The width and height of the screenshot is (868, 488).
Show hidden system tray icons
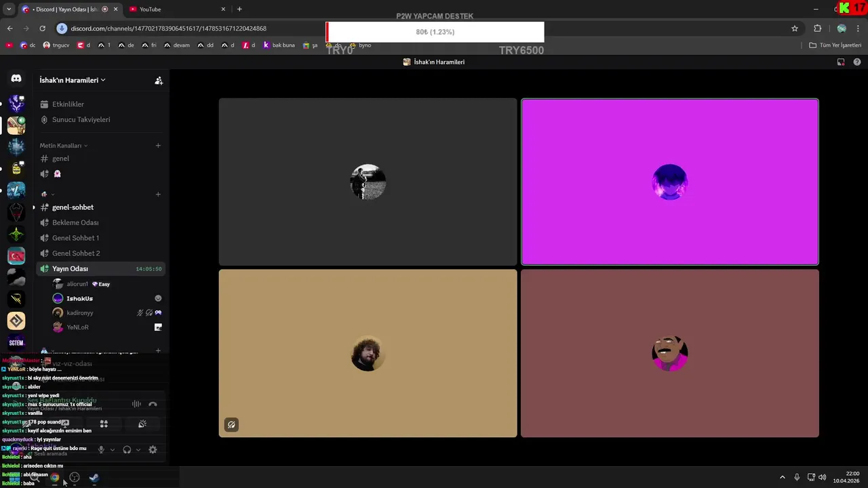[x=783, y=477]
